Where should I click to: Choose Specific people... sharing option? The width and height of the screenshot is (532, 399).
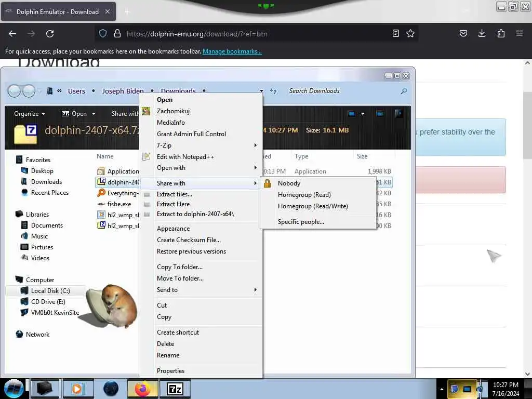click(318, 222)
